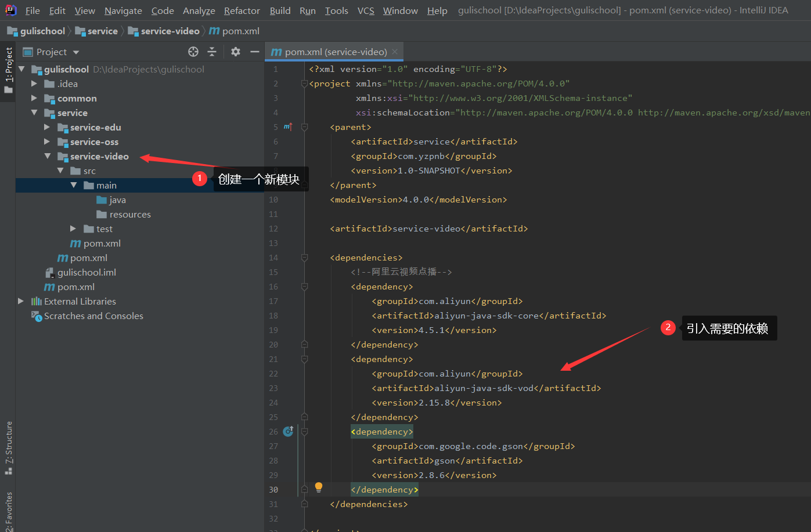Click the fold marker at line 2 project tag
811x532 pixels.
point(304,84)
